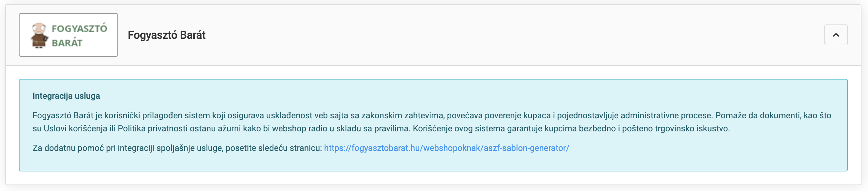Click the up-arrow chevron icon
Viewport: 868px width, 191px height.
click(x=836, y=35)
